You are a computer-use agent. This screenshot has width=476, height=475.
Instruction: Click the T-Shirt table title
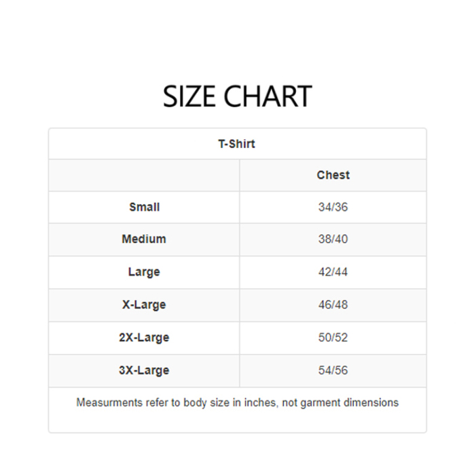[x=237, y=144]
